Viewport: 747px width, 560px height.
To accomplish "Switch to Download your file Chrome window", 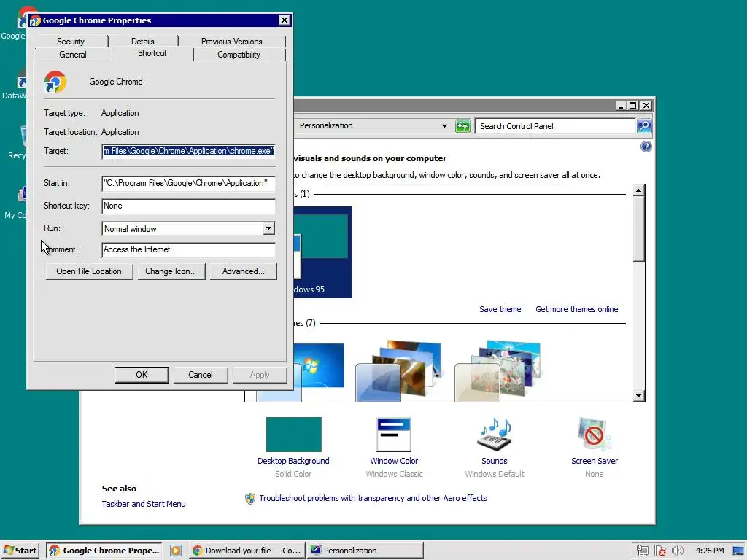I will (x=247, y=551).
